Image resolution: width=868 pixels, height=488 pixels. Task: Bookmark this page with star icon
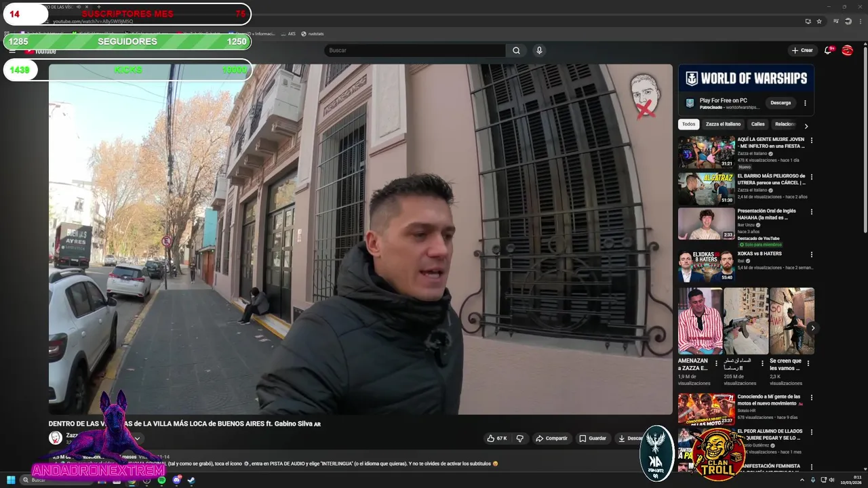819,21
